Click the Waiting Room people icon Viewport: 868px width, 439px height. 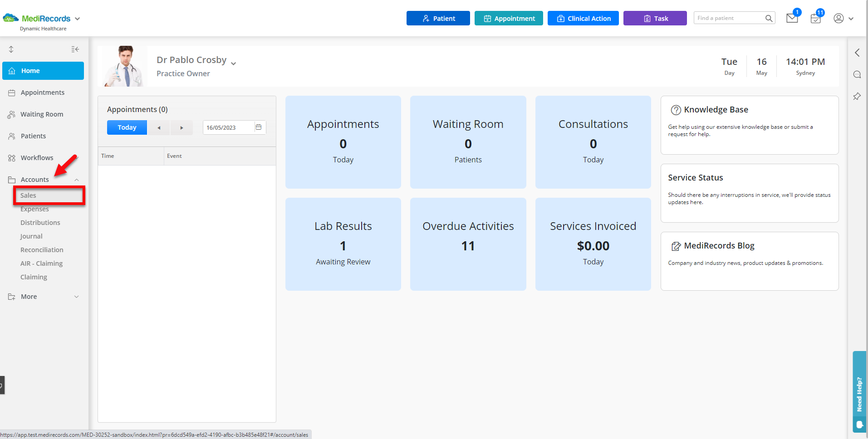[11, 115]
